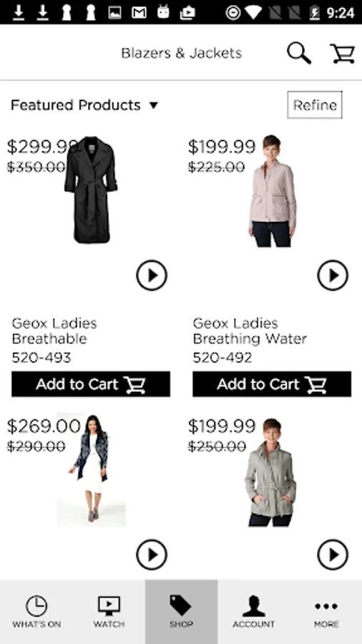This screenshot has height=644, width=362.
Task: Go to the Account tab
Action: tap(254, 612)
